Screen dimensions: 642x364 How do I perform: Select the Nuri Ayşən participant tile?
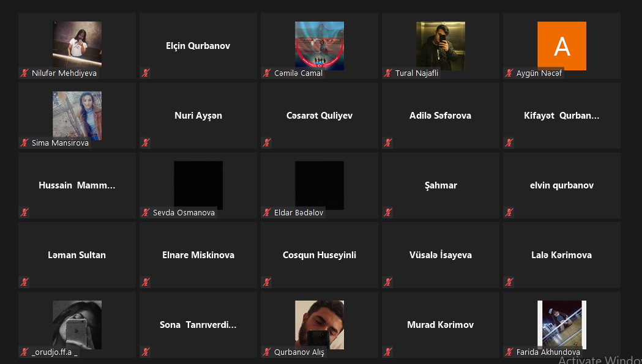pos(198,116)
